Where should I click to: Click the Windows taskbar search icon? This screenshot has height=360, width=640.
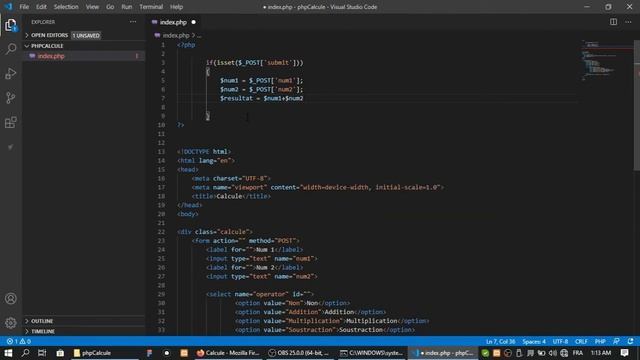pyautogui.click(x=25, y=353)
